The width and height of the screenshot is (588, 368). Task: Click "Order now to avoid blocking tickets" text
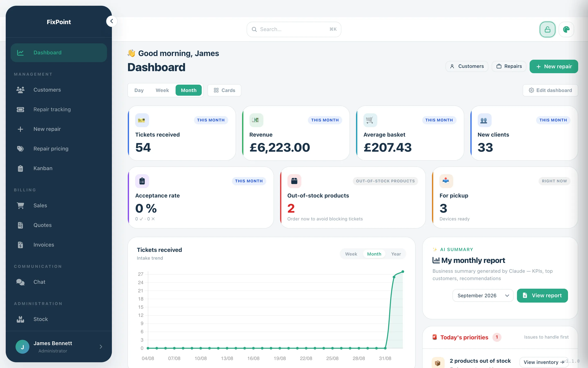tap(325, 219)
